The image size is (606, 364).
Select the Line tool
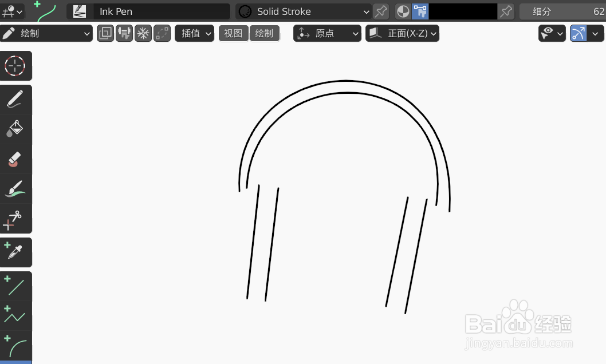point(15,286)
